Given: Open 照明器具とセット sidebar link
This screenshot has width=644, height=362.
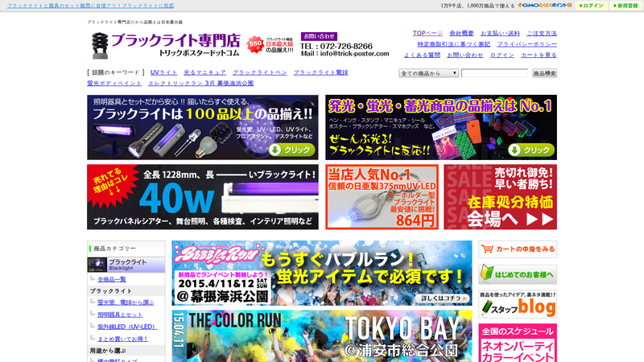Looking at the screenshot, I should pyautogui.click(x=120, y=315).
